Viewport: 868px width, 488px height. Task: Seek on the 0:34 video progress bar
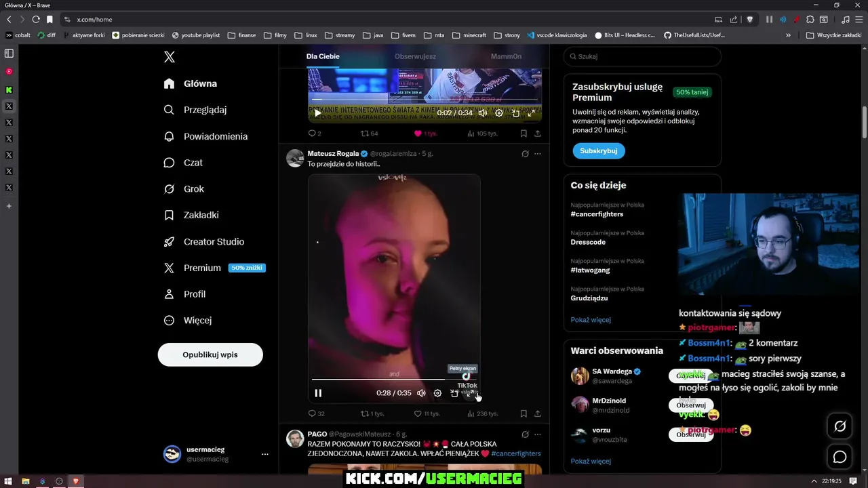tap(425, 100)
